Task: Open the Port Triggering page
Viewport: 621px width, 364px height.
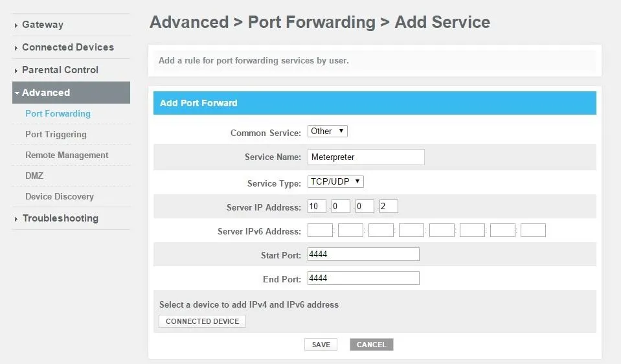Action: 56,134
